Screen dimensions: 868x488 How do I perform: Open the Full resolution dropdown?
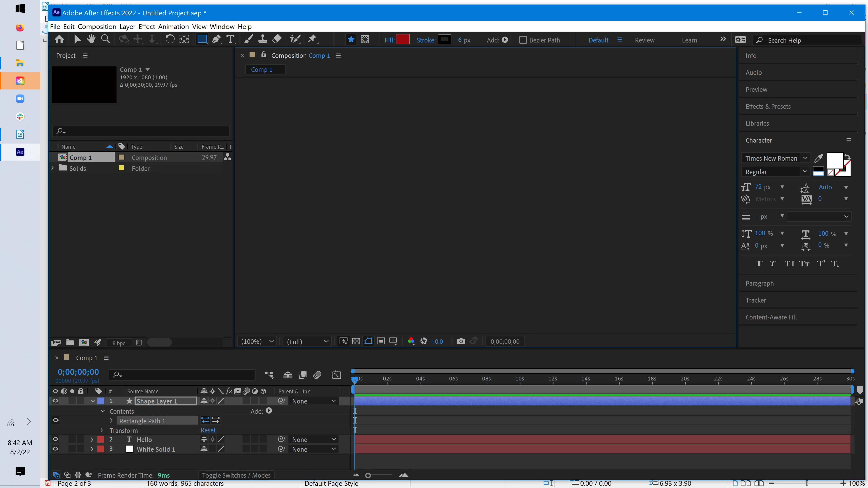click(x=307, y=342)
